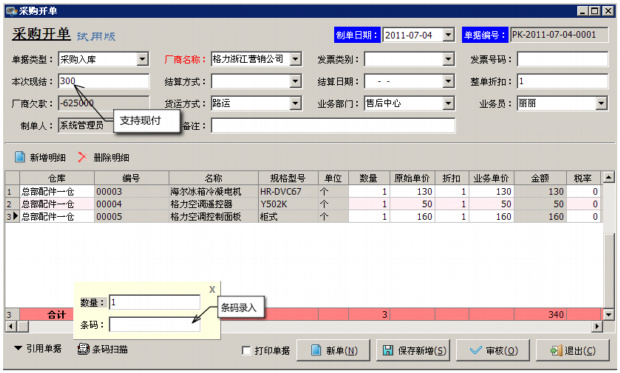Click the 金额 column header
The image size is (620, 373).
point(540,178)
